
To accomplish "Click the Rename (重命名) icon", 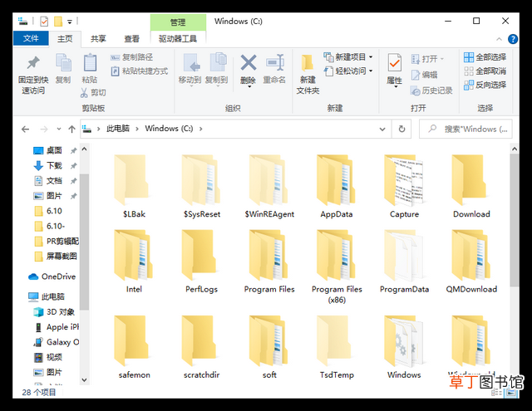I will coord(274,62).
